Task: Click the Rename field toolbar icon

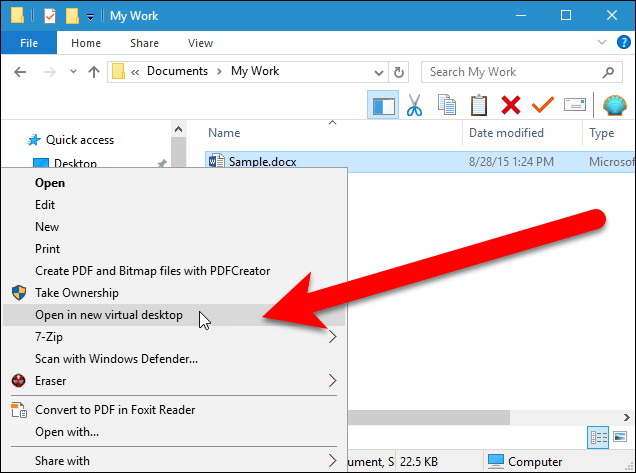Action: 575,105
